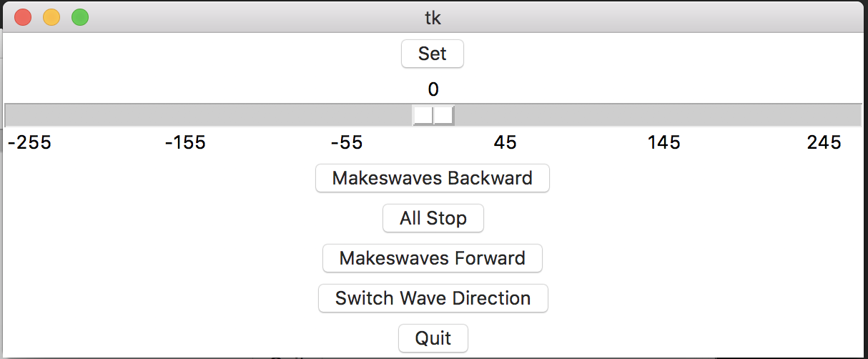Click the tk window title text
The height and width of the screenshot is (359, 868).
tap(433, 17)
